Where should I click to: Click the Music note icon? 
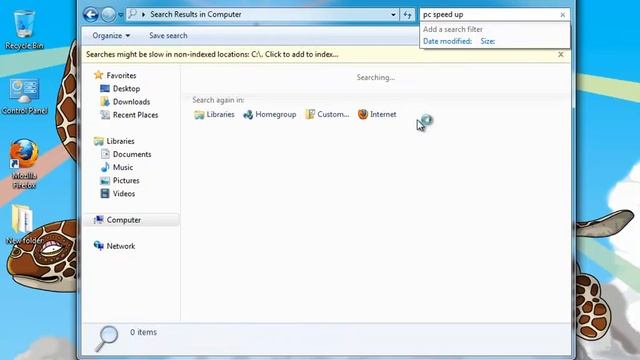tap(105, 167)
